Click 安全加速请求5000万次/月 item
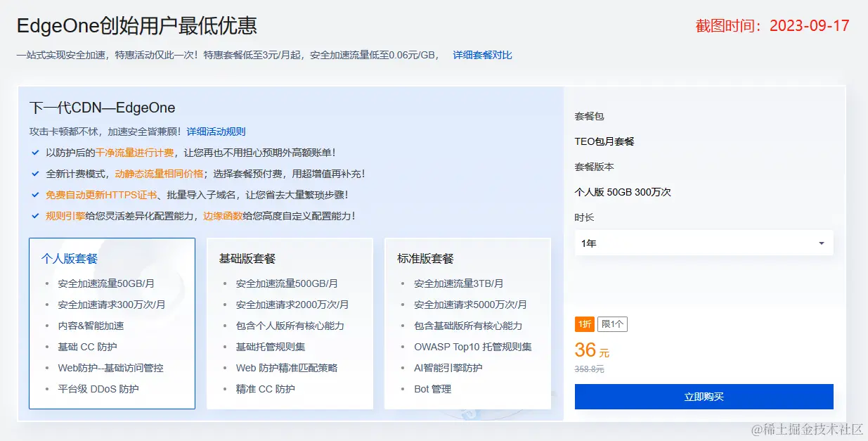Image resolution: width=868 pixels, height=441 pixels. point(470,305)
